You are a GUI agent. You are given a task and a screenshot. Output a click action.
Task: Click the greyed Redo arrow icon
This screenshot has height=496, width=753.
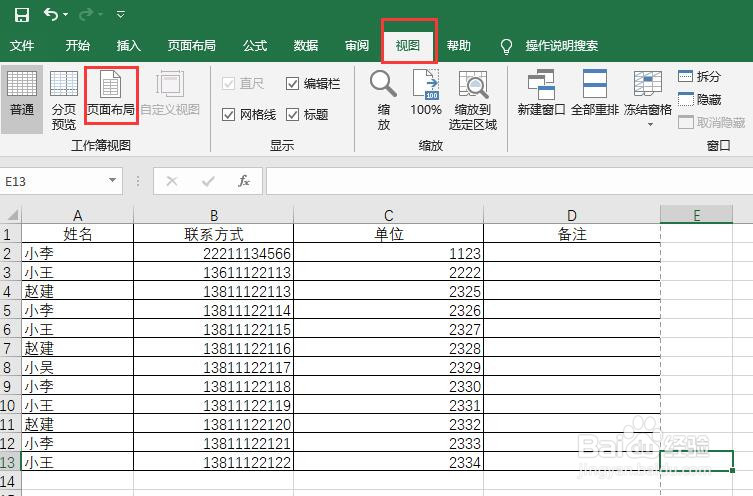coord(85,14)
